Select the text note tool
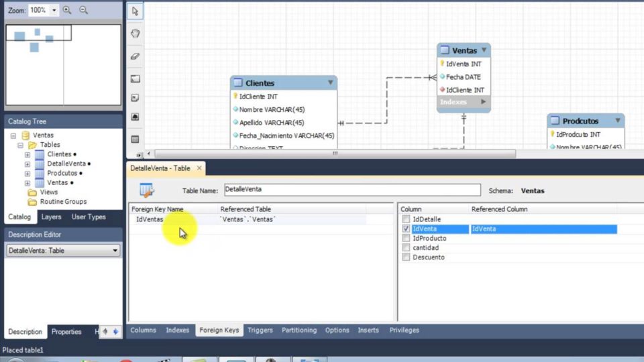Viewport: 644px width, 362px height. [135, 98]
